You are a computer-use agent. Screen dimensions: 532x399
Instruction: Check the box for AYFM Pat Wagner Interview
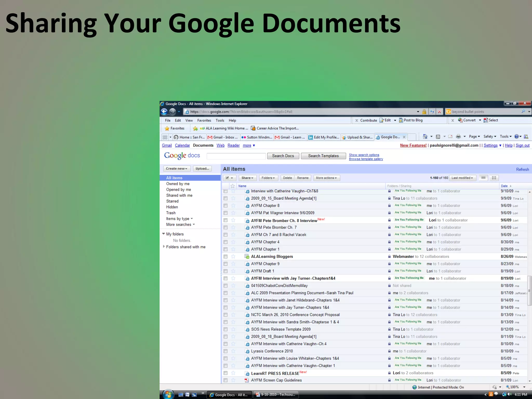coord(225,213)
